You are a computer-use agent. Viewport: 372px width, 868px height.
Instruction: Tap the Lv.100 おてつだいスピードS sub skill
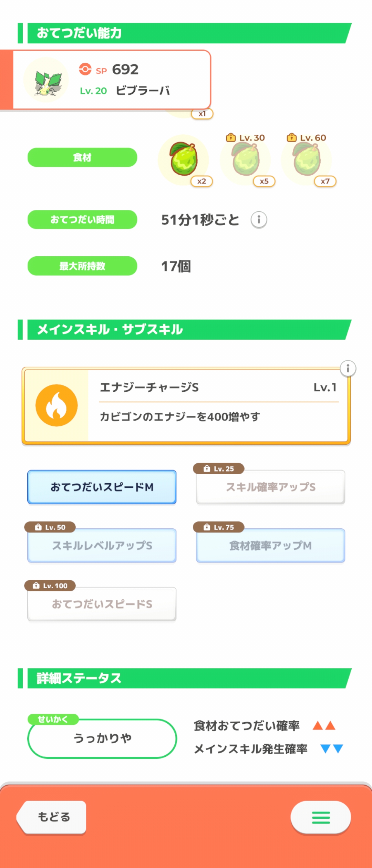click(x=102, y=604)
